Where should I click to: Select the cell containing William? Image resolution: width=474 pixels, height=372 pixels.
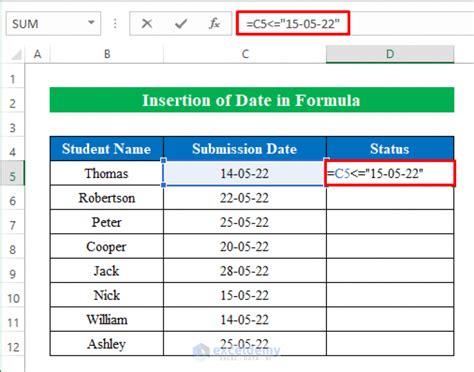coord(107,319)
